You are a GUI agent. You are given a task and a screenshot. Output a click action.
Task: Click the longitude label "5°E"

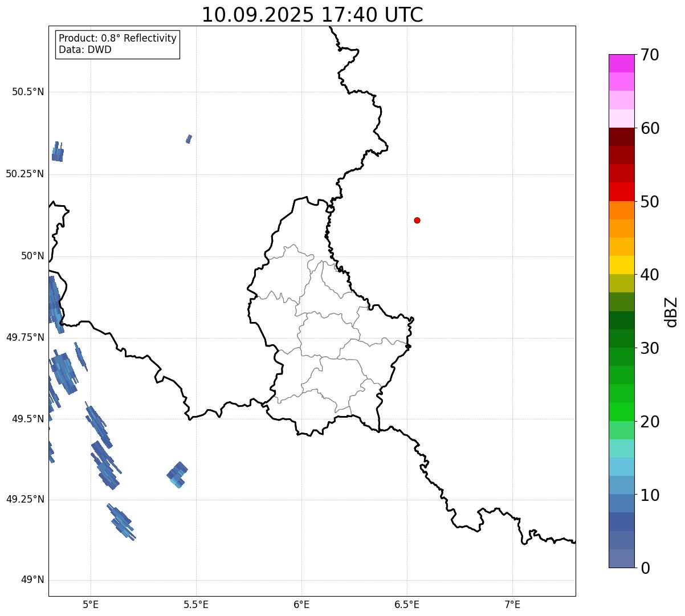[91, 604]
